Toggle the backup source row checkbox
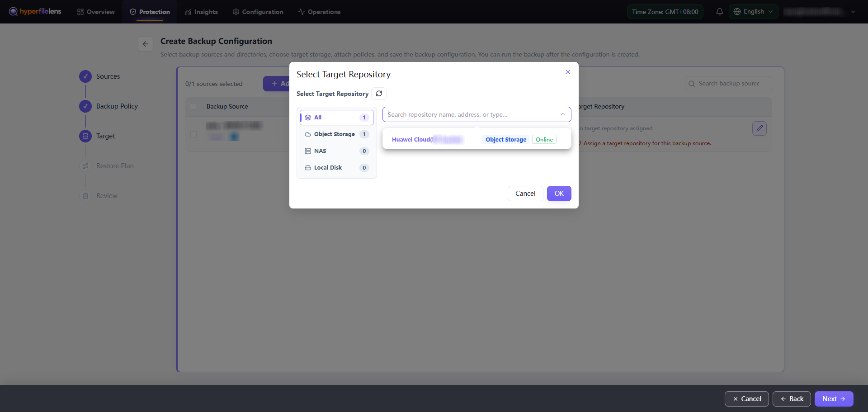 coord(193,134)
